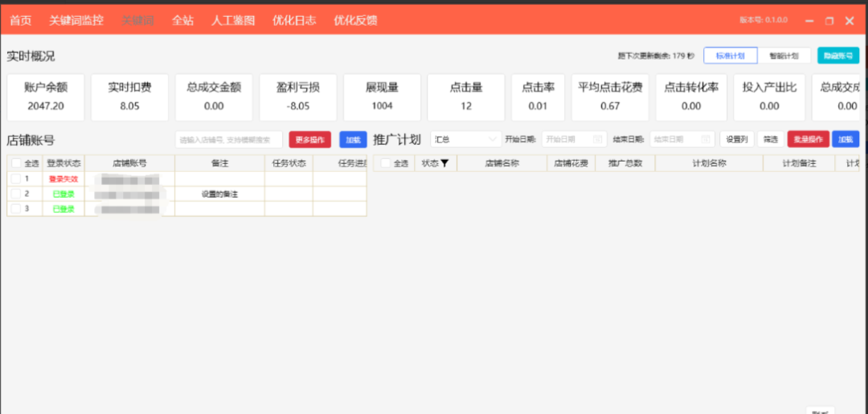The image size is (868, 414).
Task: Open the 状态 column filter funnel icon
Action: point(444,163)
